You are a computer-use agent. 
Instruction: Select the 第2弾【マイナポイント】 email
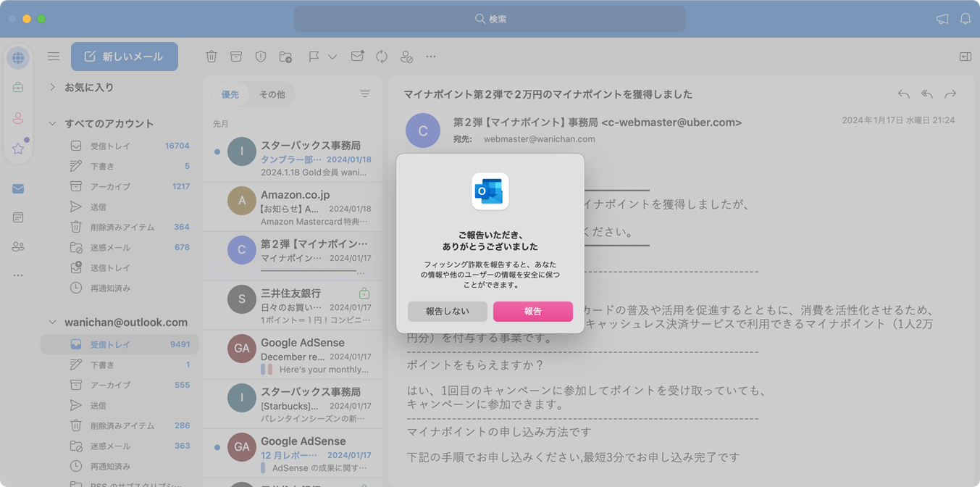tap(293, 257)
